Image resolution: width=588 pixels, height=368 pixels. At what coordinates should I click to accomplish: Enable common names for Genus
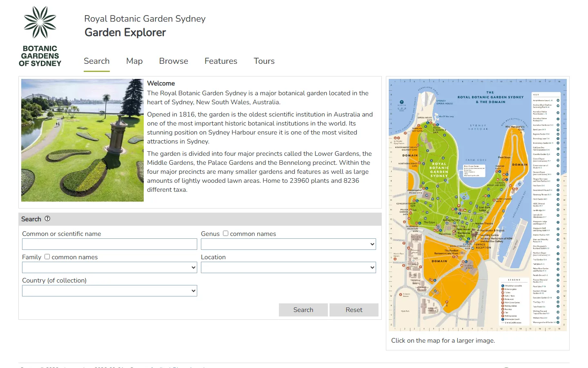coord(225,233)
